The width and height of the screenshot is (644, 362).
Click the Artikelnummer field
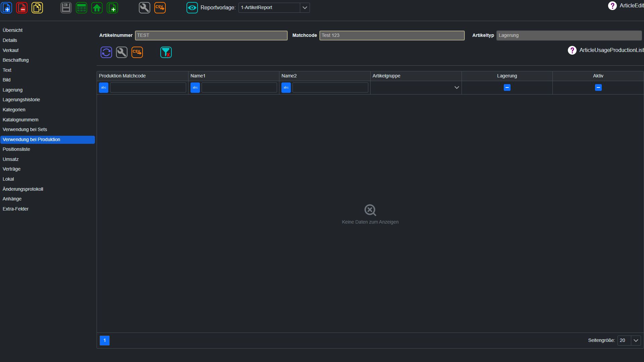tap(211, 36)
